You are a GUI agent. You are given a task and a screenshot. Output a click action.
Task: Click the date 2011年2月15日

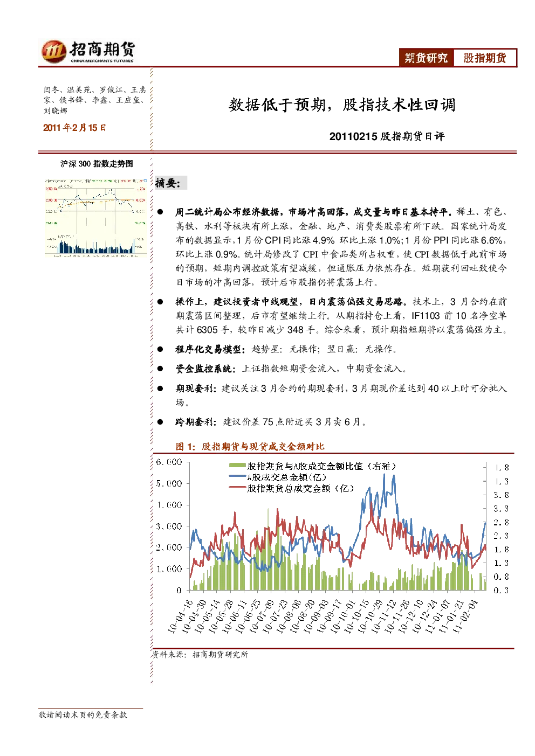click(74, 128)
